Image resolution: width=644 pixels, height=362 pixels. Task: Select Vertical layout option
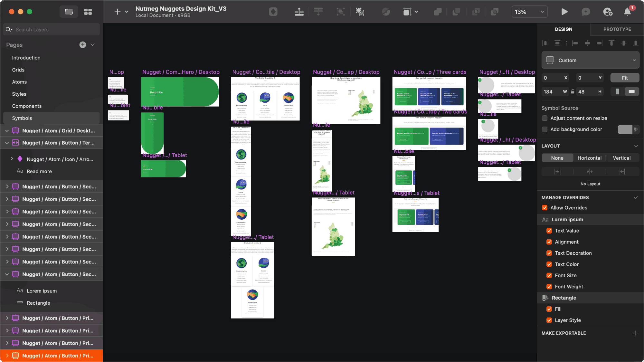621,158
